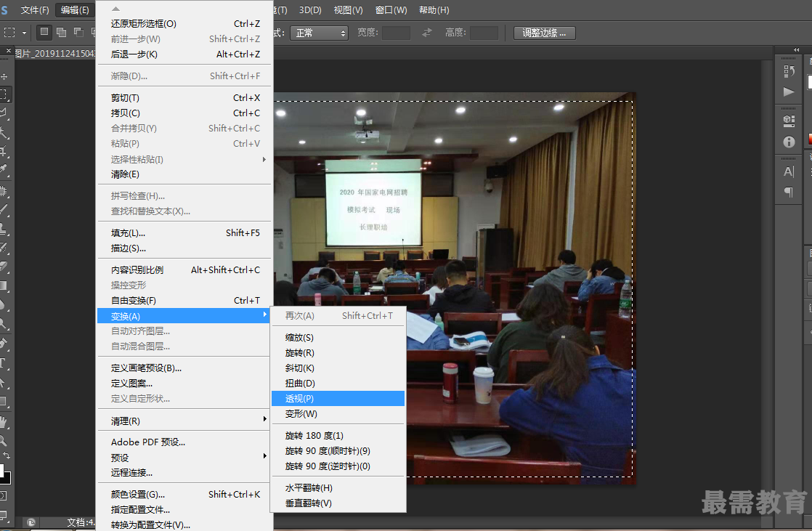Select the Eyedropper tool
Viewport: 812px width, 531px height.
pyautogui.click(x=4, y=170)
